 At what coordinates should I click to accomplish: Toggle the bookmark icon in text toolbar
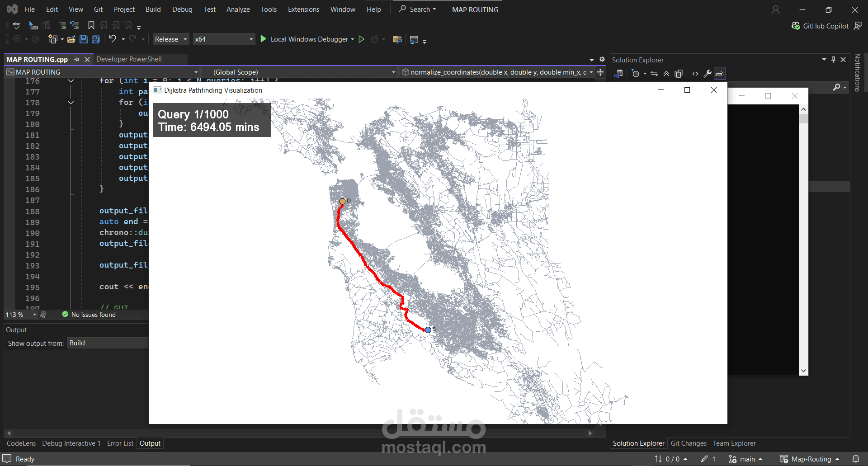tap(91, 26)
